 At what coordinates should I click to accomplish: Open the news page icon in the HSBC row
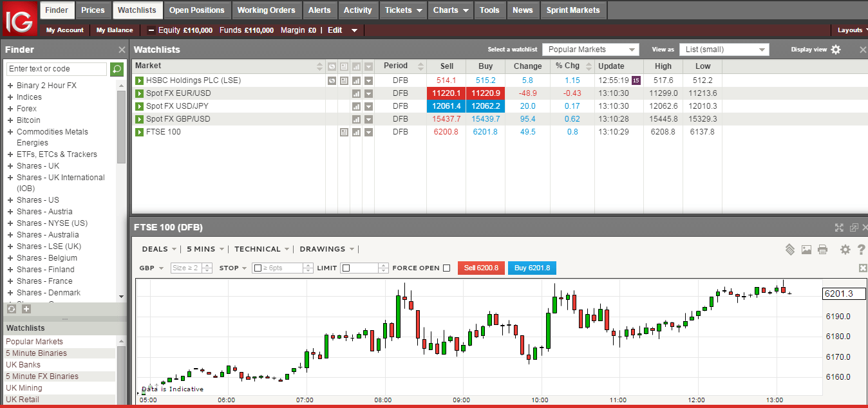point(344,80)
